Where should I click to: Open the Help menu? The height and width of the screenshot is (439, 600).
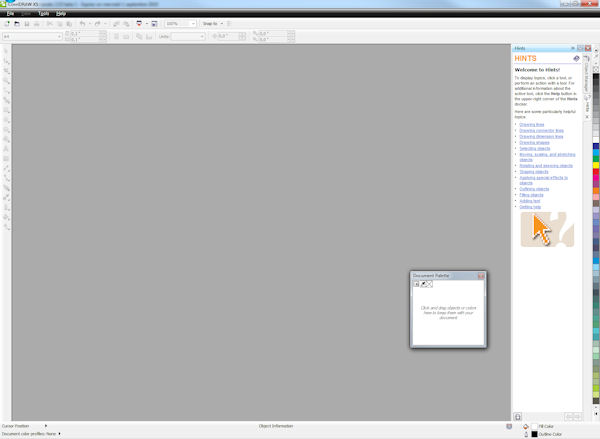tap(61, 14)
